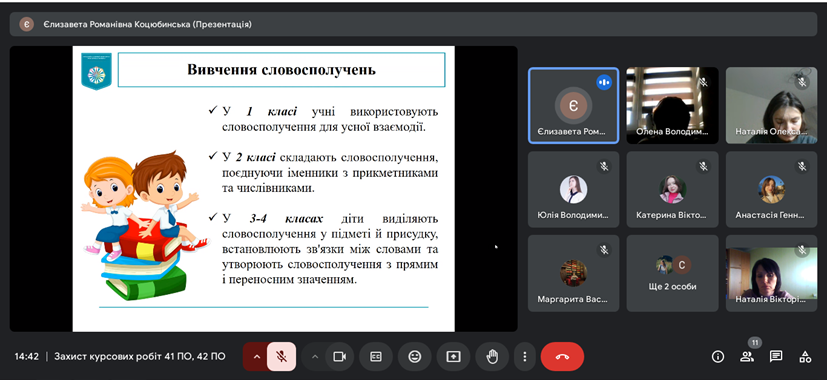Open more options three-dot menu
The image size is (827, 380).
click(524, 357)
